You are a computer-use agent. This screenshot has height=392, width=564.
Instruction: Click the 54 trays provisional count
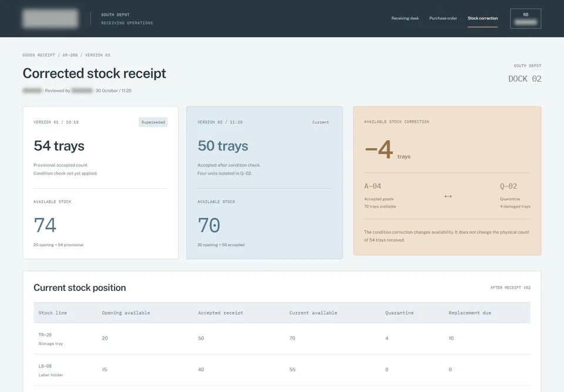coord(59,146)
